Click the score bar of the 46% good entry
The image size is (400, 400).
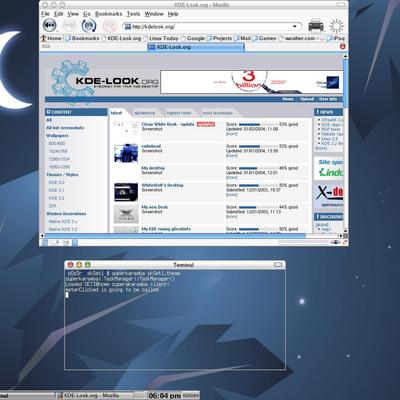[x=258, y=168]
